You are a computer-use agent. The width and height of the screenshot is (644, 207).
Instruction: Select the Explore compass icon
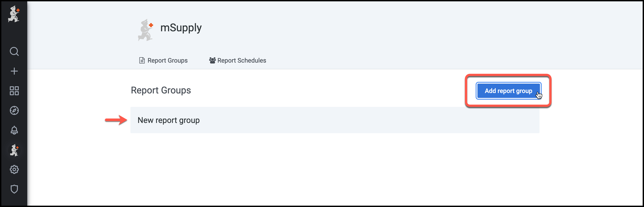point(14,110)
